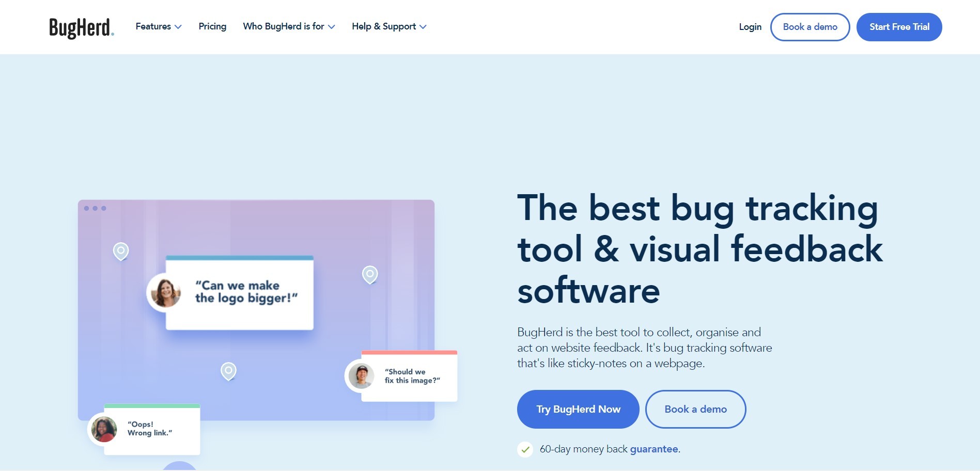Click avatar on Should we fix this image card
The image size is (980, 471).
click(362, 376)
